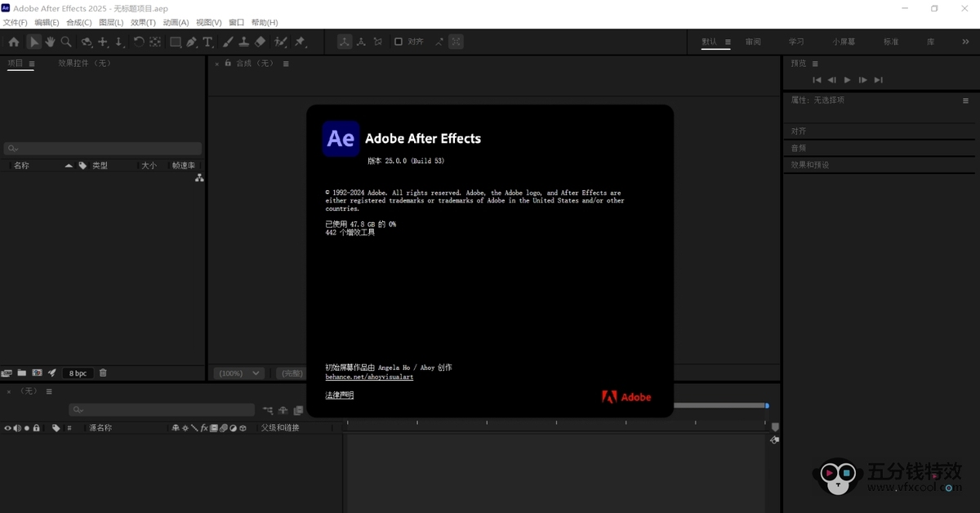
Task: Click the Project panel search field
Action: [x=103, y=149]
